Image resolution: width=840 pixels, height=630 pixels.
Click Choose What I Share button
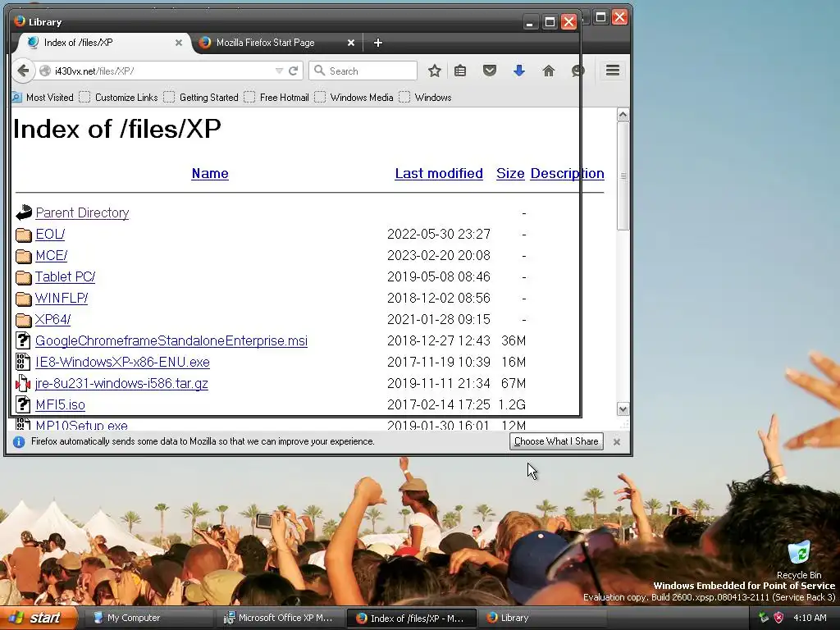(556, 441)
